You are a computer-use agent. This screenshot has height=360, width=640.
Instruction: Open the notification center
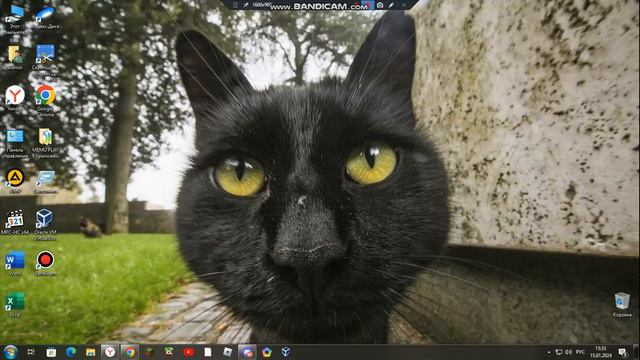[622, 352]
